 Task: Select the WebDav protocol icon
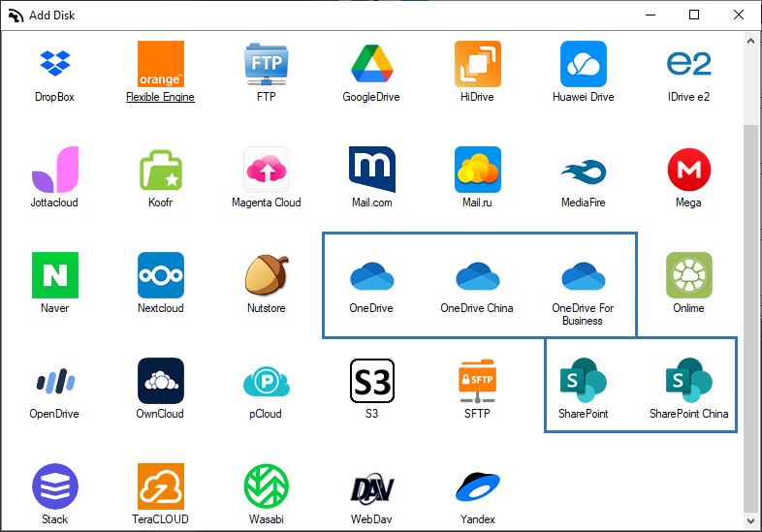[371, 487]
